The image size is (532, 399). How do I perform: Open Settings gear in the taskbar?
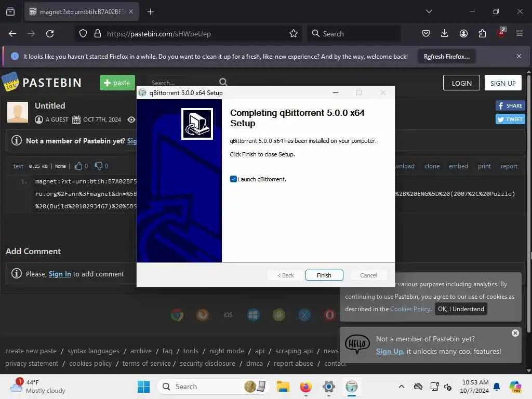tap(328, 387)
